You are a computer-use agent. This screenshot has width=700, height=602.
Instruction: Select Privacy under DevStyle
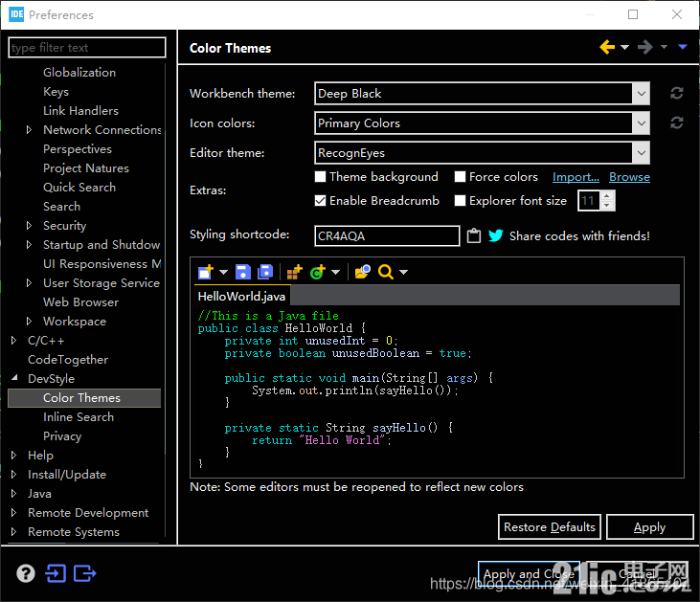coord(62,436)
